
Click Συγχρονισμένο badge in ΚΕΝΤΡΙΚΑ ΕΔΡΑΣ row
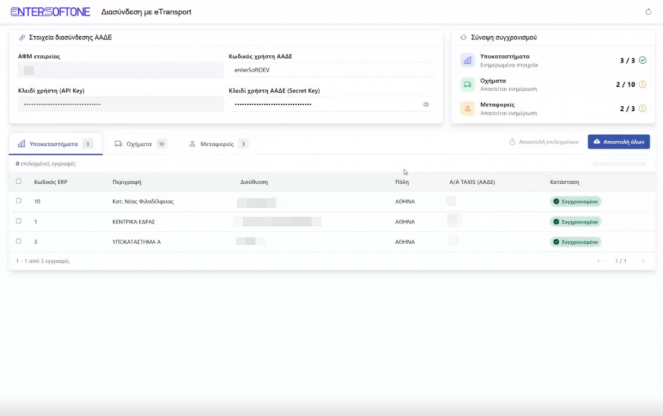(575, 222)
